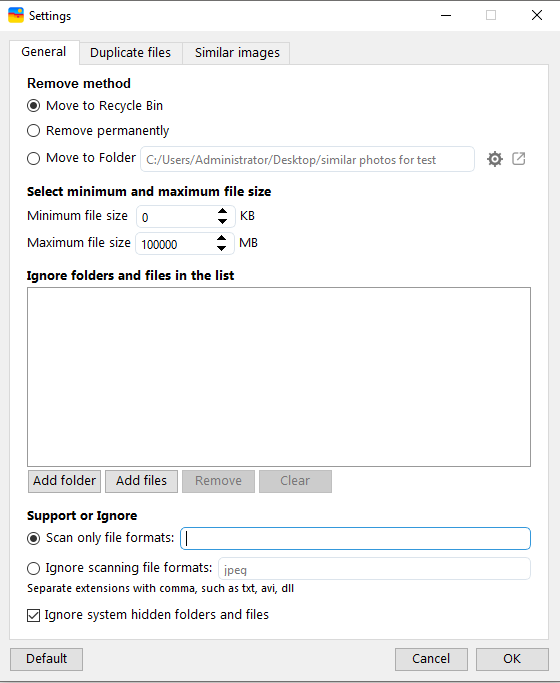Image resolution: width=560 pixels, height=683 pixels.
Task: Click the Scan only file formats text field
Action: [x=355, y=538]
